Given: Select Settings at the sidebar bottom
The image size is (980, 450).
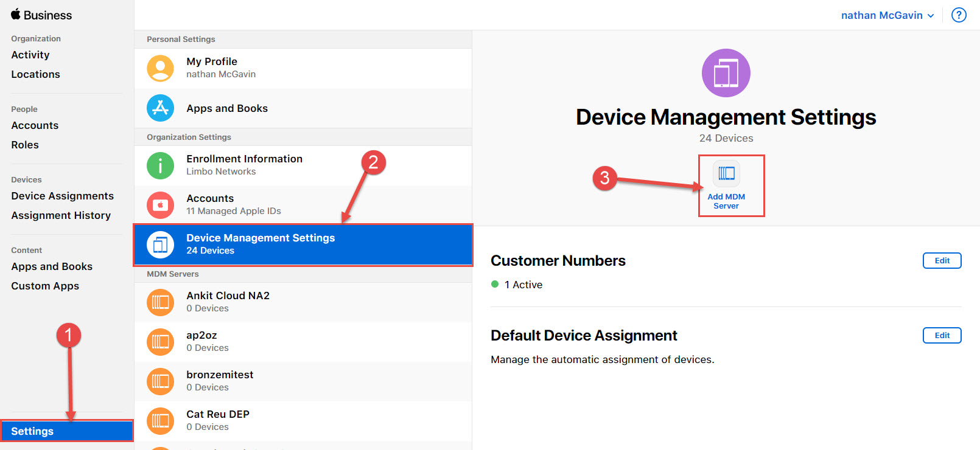Looking at the screenshot, I should (x=32, y=431).
